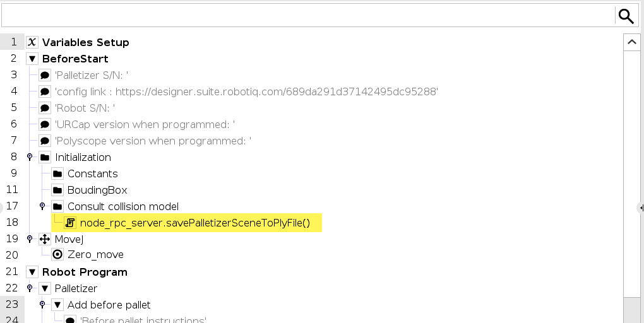Click the BoudingBox folder icon
Screen dimensions: 644x323
[57, 190]
